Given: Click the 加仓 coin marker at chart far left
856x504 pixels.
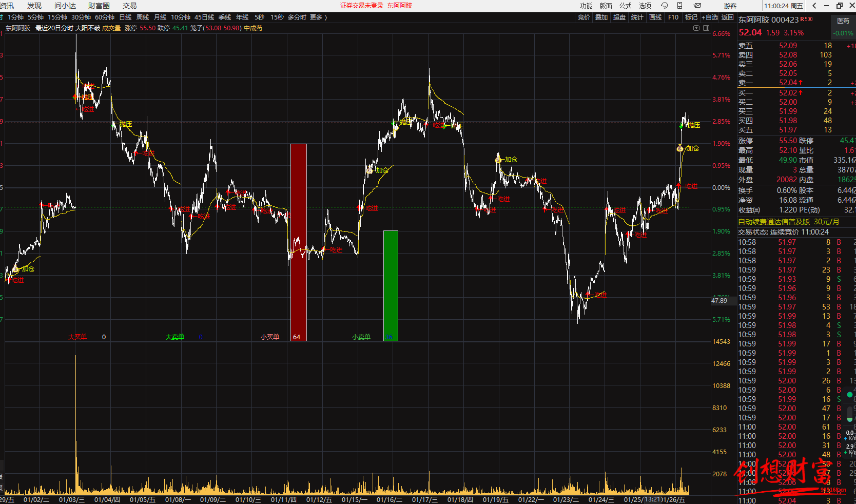Looking at the screenshot, I should [x=15, y=269].
